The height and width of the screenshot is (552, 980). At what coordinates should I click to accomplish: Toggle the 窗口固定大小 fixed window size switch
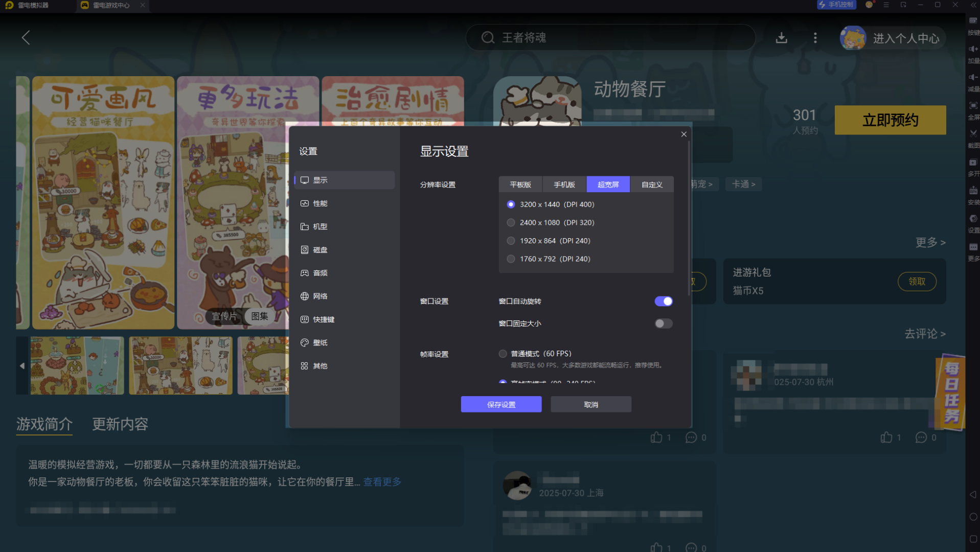coord(663,324)
